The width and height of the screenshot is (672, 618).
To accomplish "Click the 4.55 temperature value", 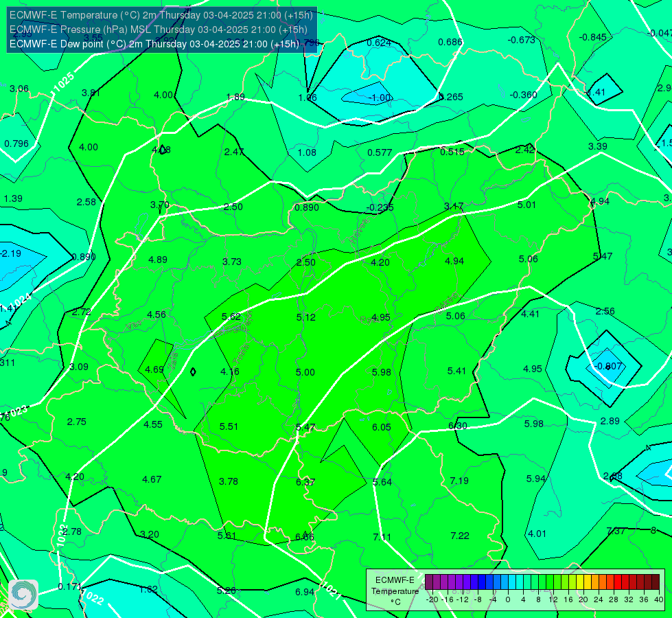I will pos(153,424).
